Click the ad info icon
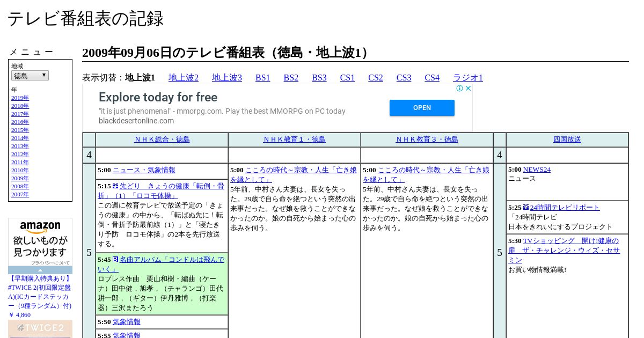 [460, 89]
